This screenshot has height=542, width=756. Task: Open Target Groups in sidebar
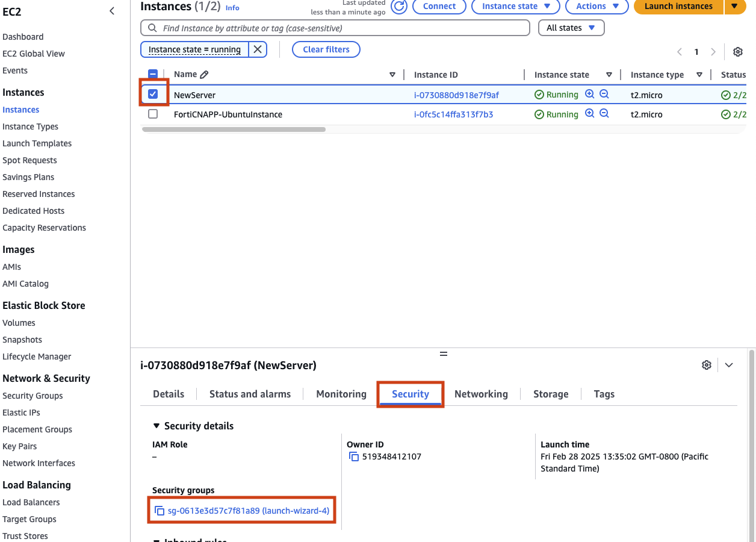(x=29, y=519)
